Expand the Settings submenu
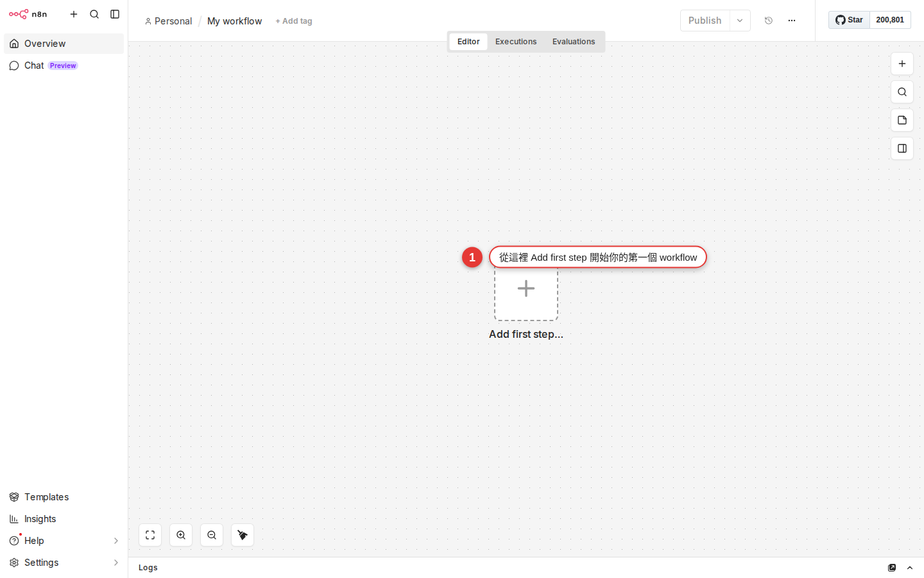 [x=116, y=563]
